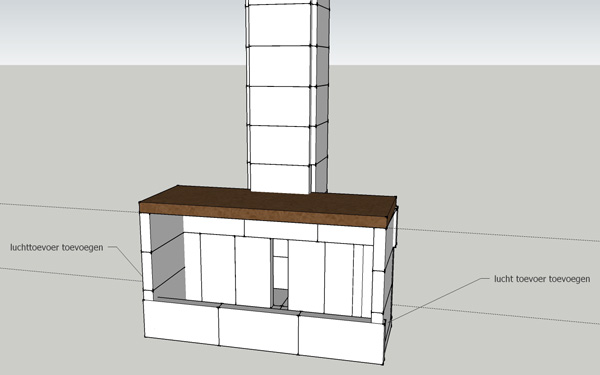Select the 'luchttoevoer toevoegen' label on left
The height and width of the screenshot is (375, 600).
57,248
